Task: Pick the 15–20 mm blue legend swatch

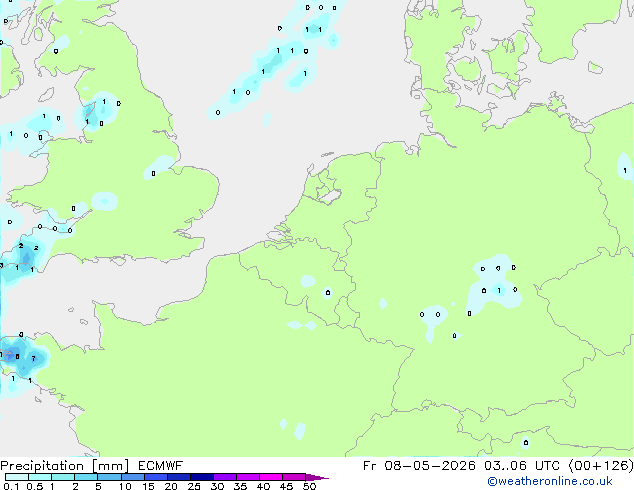Action: [x=155, y=477]
